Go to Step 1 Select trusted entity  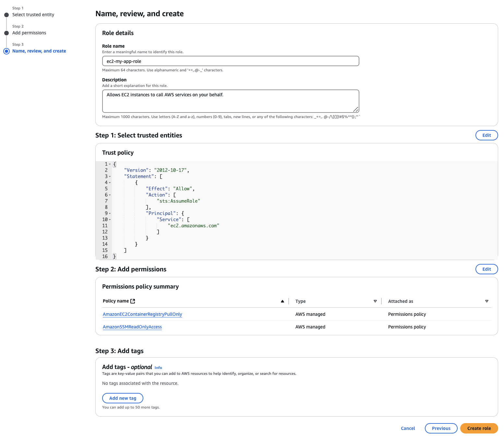33,15
